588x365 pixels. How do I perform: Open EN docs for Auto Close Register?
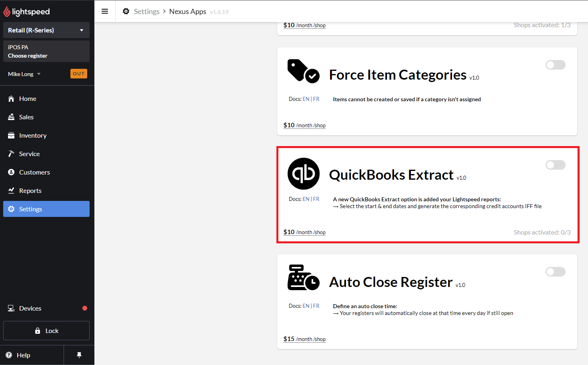pyautogui.click(x=306, y=306)
